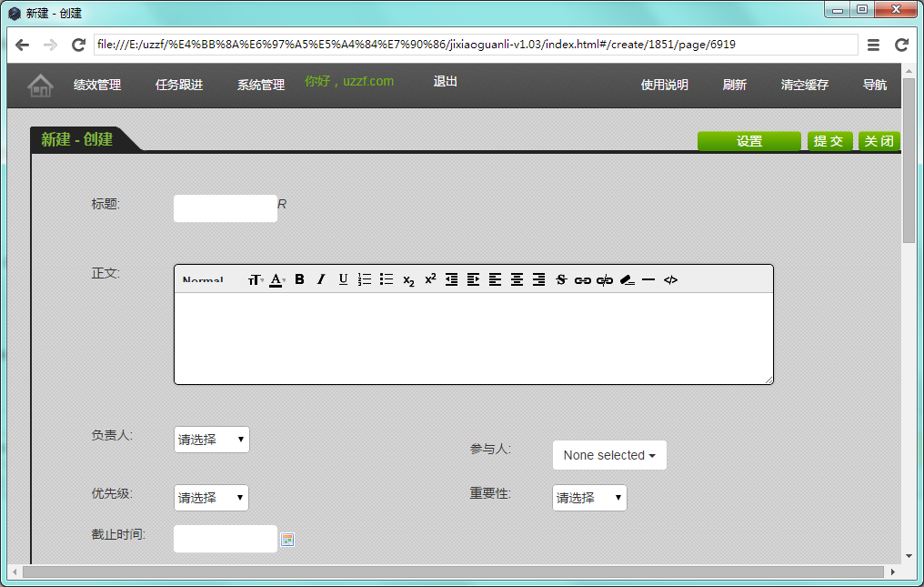Click the underline icon
924x587 pixels.
point(343,279)
